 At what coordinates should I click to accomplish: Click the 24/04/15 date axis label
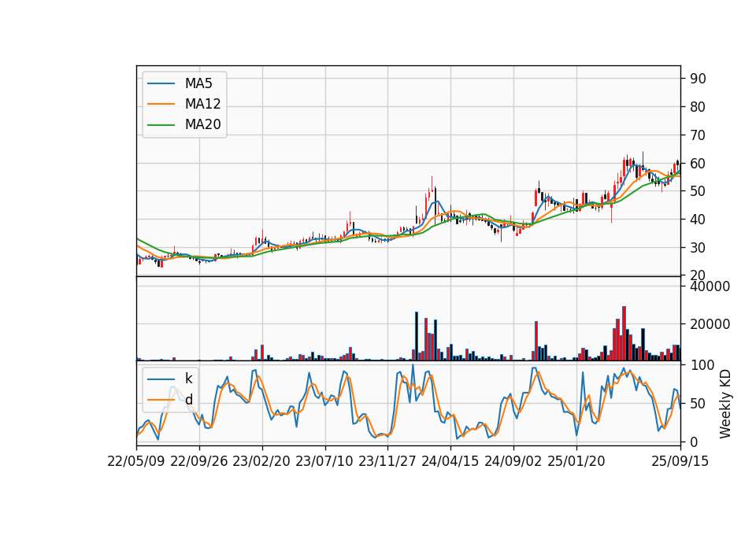(x=450, y=461)
